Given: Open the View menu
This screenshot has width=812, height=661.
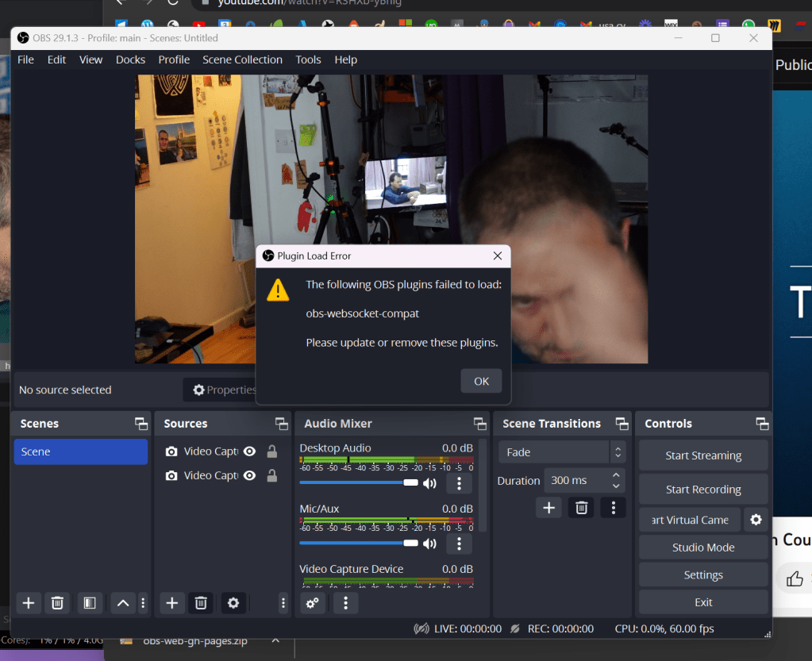Looking at the screenshot, I should click(x=90, y=60).
